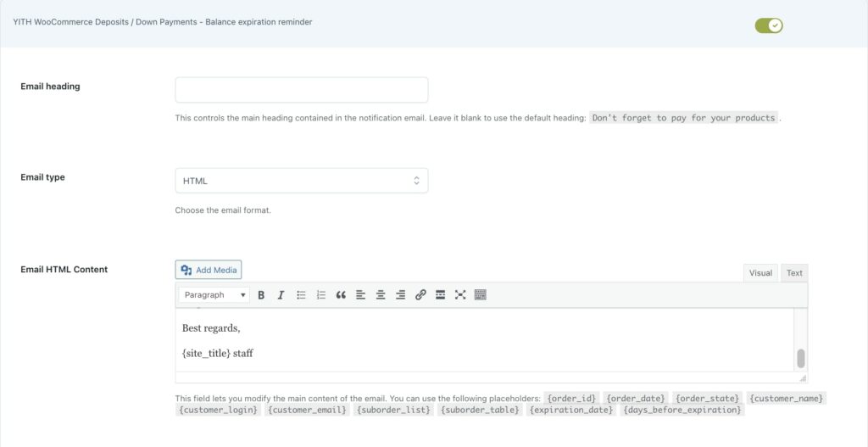Enter distraction-free fullscreen mode
Screen dimensions: 868x447
(460, 295)
